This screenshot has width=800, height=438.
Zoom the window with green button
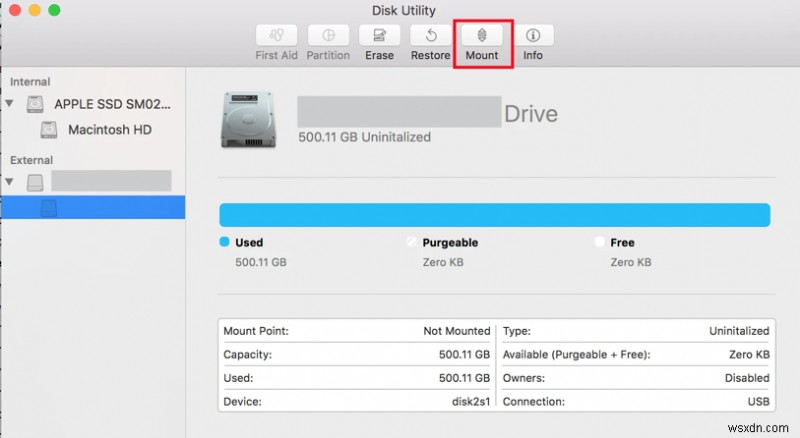54,10
